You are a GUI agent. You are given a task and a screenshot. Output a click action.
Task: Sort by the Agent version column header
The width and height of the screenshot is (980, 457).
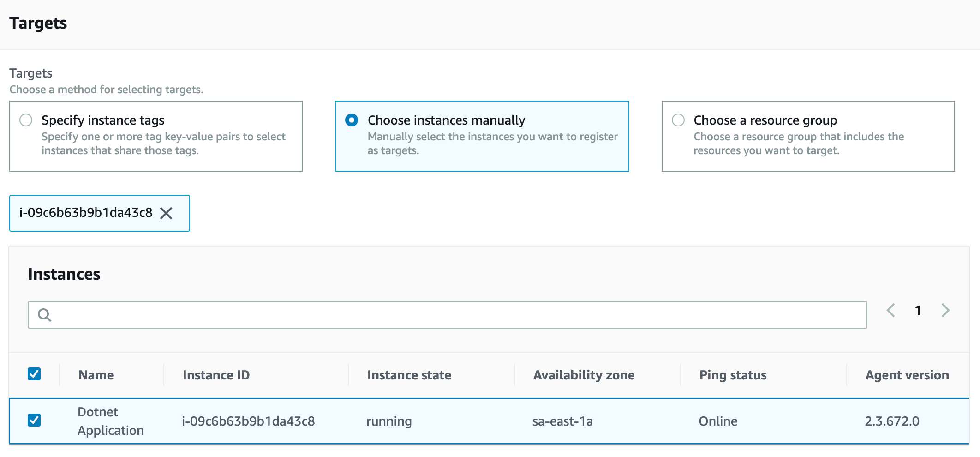[907, 375]
